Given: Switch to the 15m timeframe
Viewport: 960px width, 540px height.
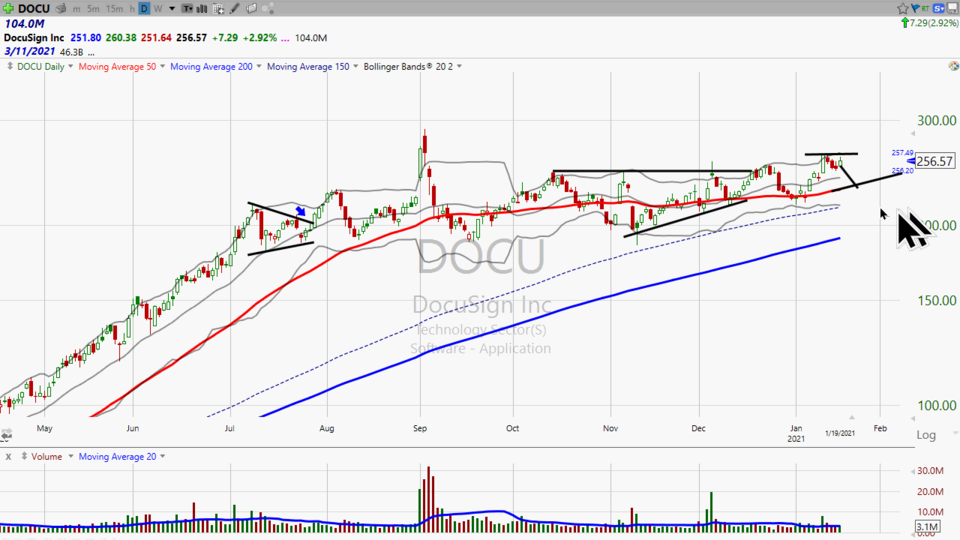Looking at the screenshot, I should 114,9.
